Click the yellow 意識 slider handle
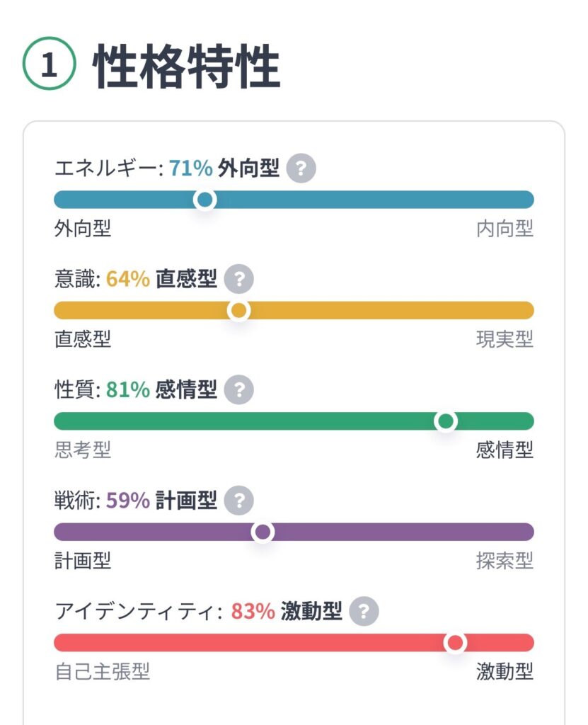588x725 pixels. pyautogui.click(x=239, y=310)
